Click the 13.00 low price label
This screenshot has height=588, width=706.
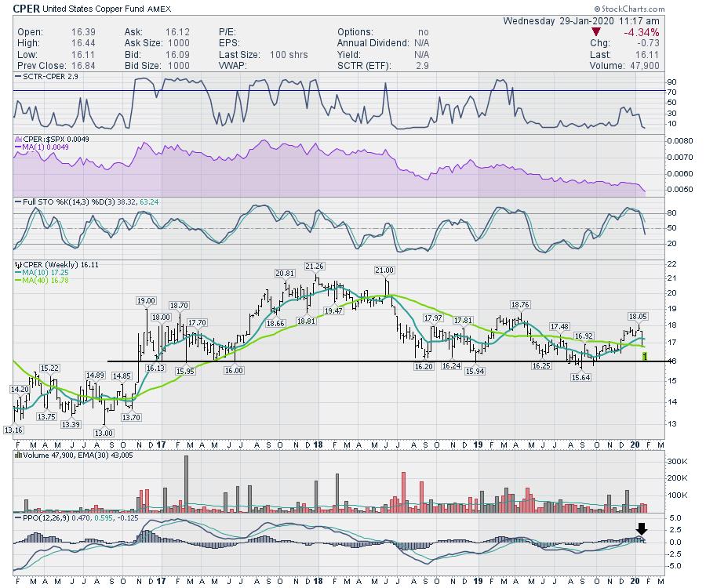pos(104,434)
